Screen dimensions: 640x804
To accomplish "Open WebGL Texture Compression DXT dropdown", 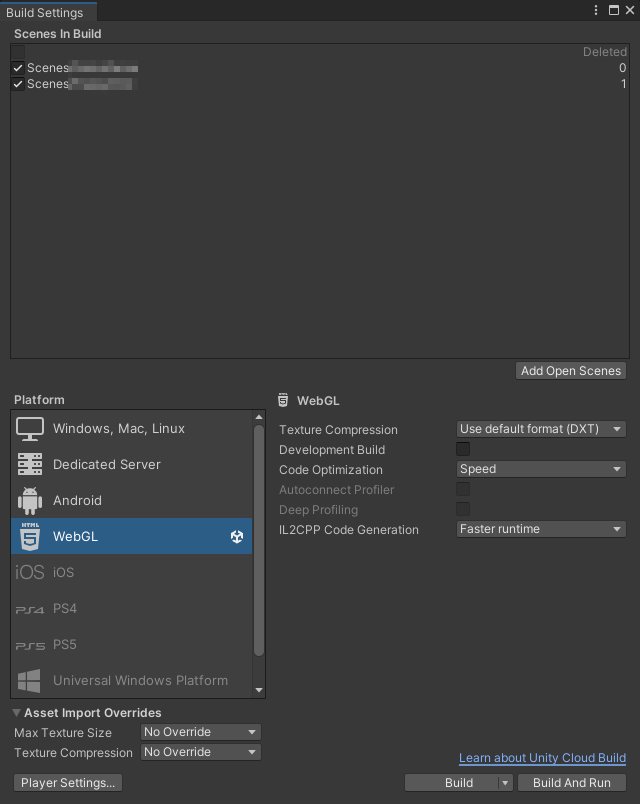I will pos(541,429).
